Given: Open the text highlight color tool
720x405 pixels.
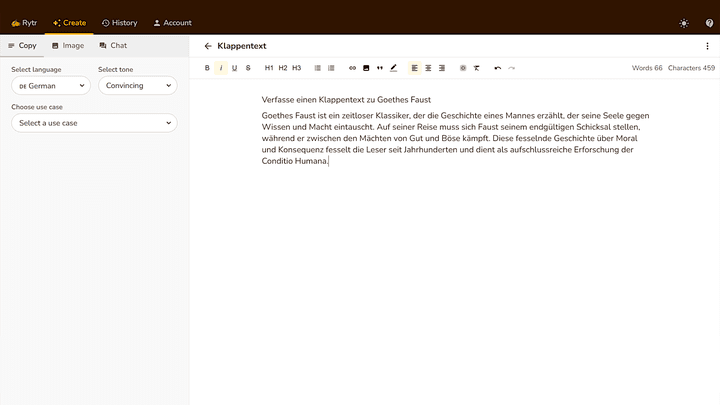Looking at the screenshot, I should tap(394, 68).
